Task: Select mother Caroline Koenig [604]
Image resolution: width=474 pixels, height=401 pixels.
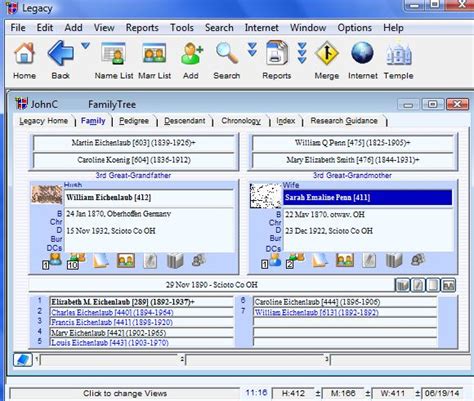Action: click(x=134, y=160)
